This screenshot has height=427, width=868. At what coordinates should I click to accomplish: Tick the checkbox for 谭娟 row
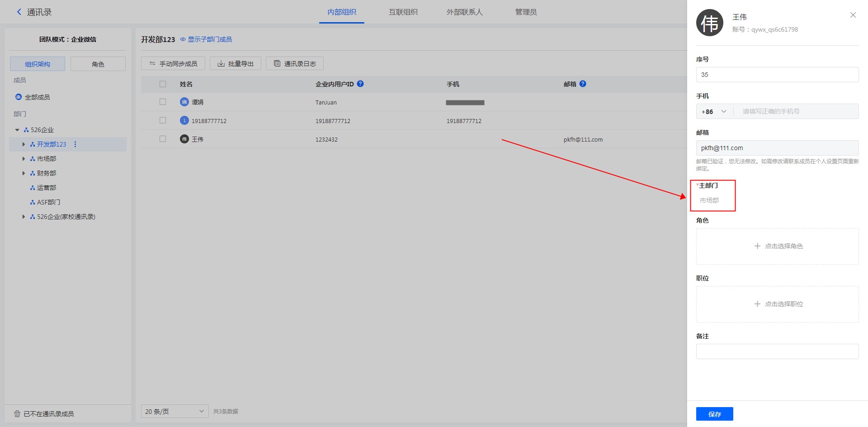click(163, 102)
